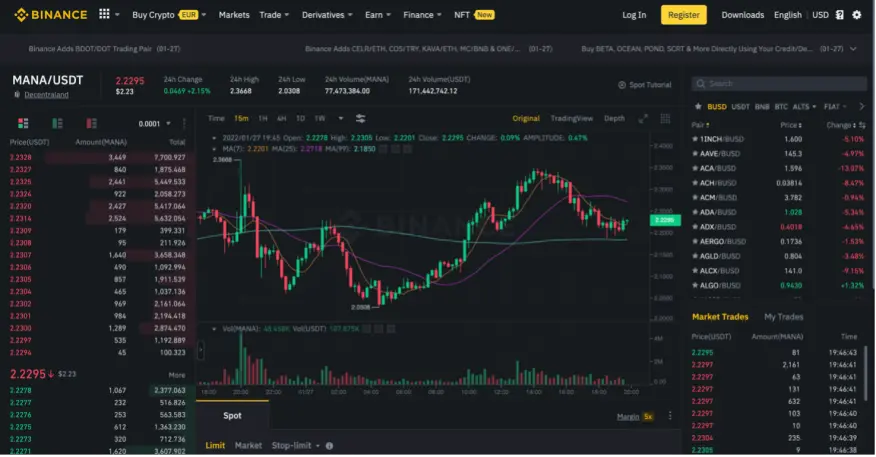
Task: Open the multi-chart grid layout icon
Action: coord(665,118)
